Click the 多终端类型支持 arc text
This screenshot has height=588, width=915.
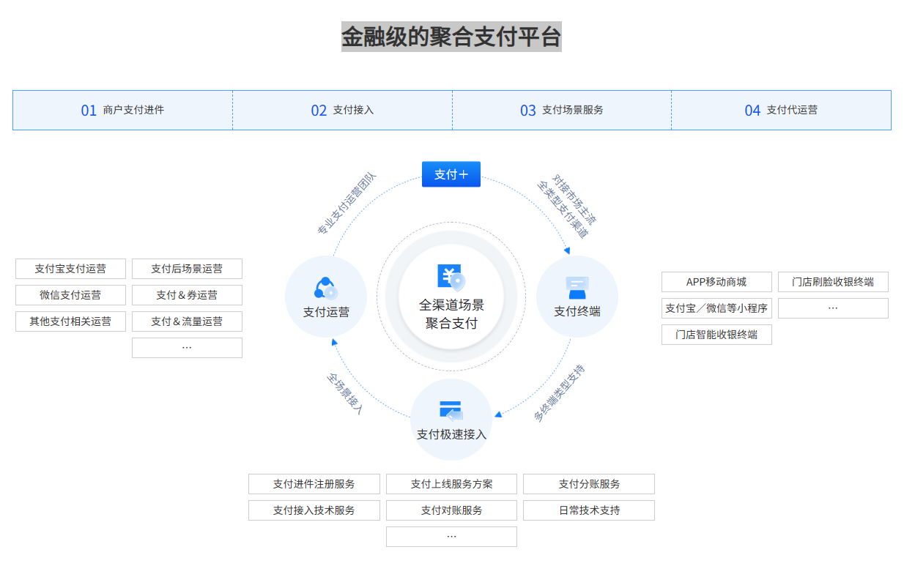(x=559, y=393)
